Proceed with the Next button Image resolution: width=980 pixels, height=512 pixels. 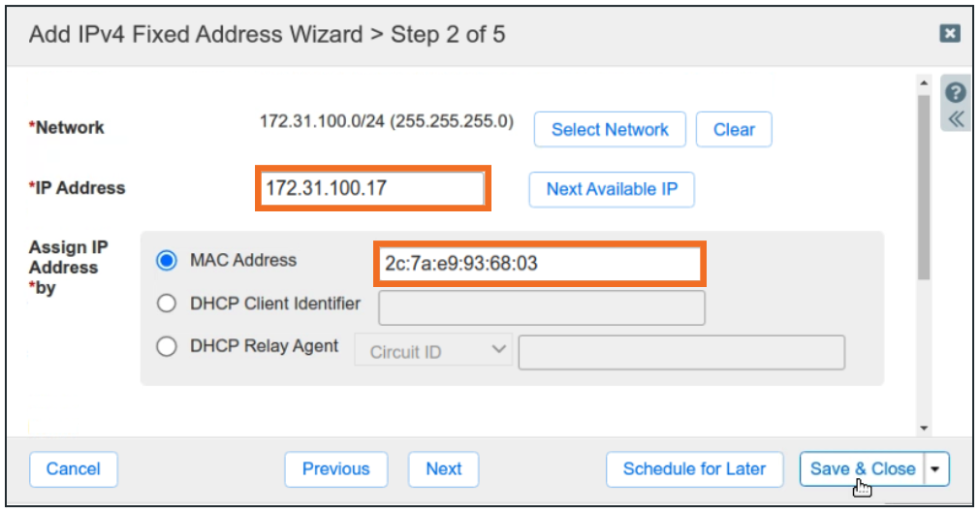point(444,469)
